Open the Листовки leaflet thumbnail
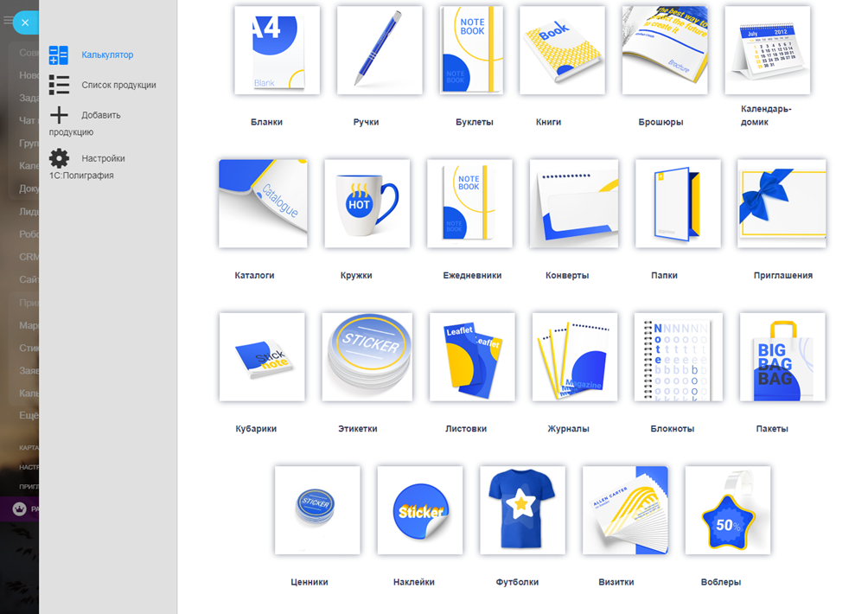The height and width of the screenshot is (614, 868). point(472,357)
